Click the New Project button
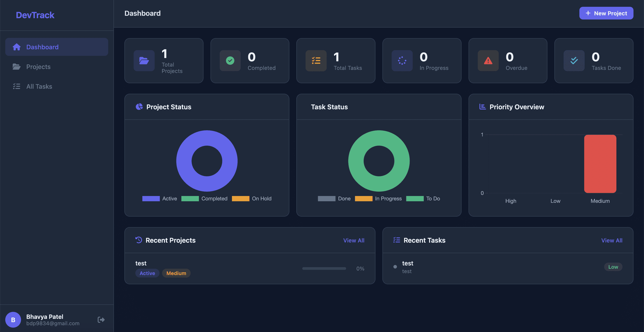The image size is (644, 332). 606,13
